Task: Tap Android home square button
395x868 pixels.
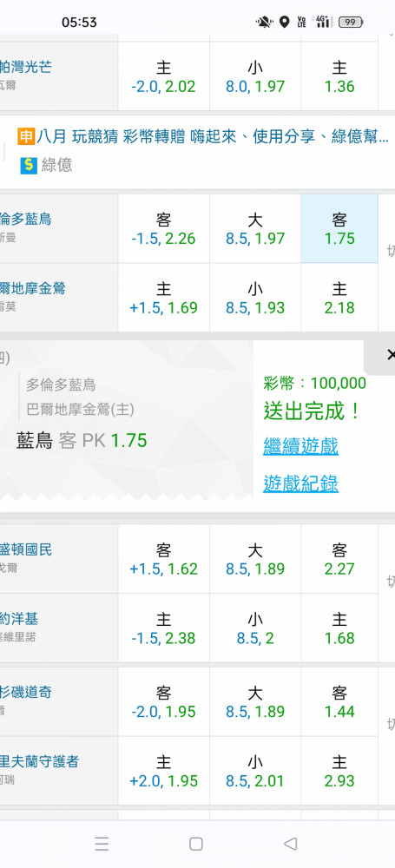Action: coord(196,844)
